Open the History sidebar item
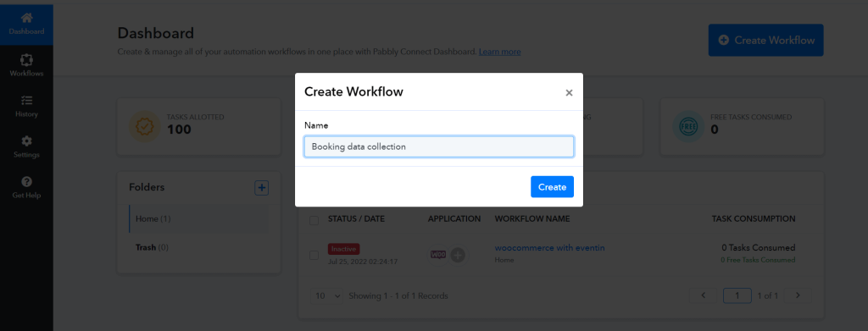The width and height of the screenshot is (868, 331). (x=26, y=107)
